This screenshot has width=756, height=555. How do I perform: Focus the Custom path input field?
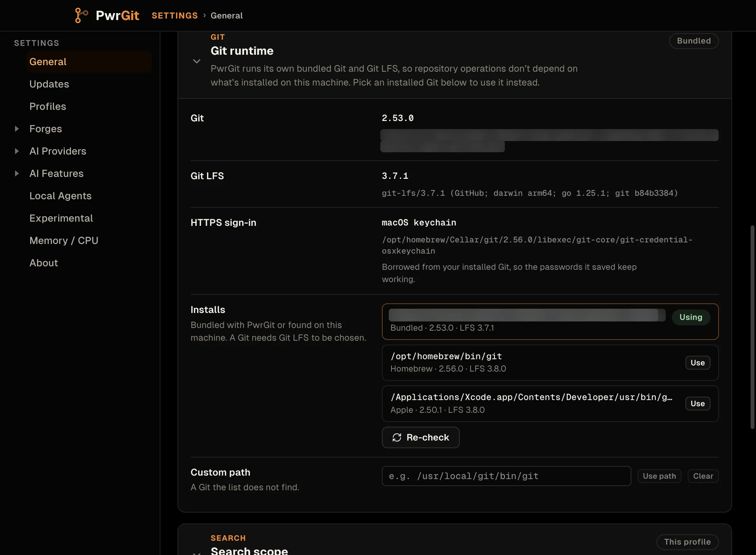pyautogui.click(x=506, y=476)
